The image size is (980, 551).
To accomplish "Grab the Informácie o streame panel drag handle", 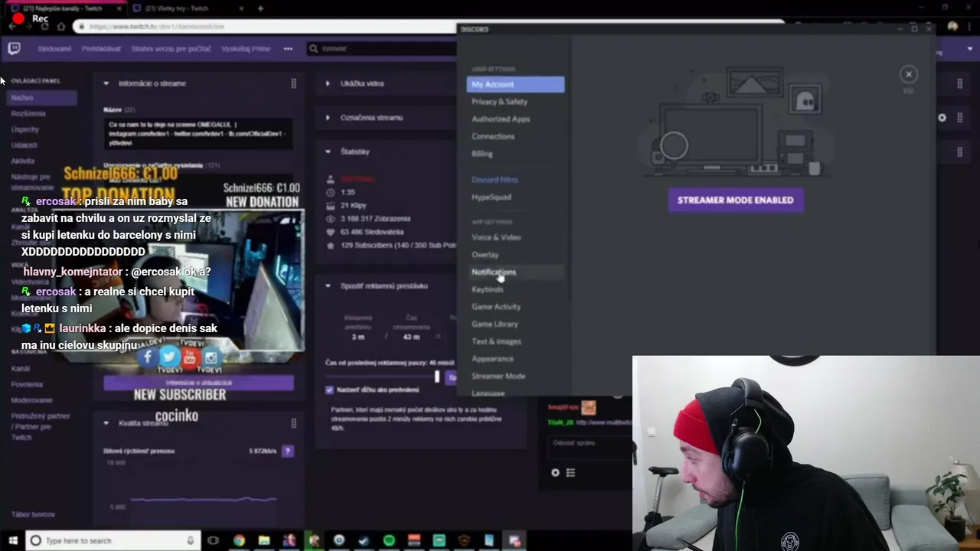I will pos(294,83).
